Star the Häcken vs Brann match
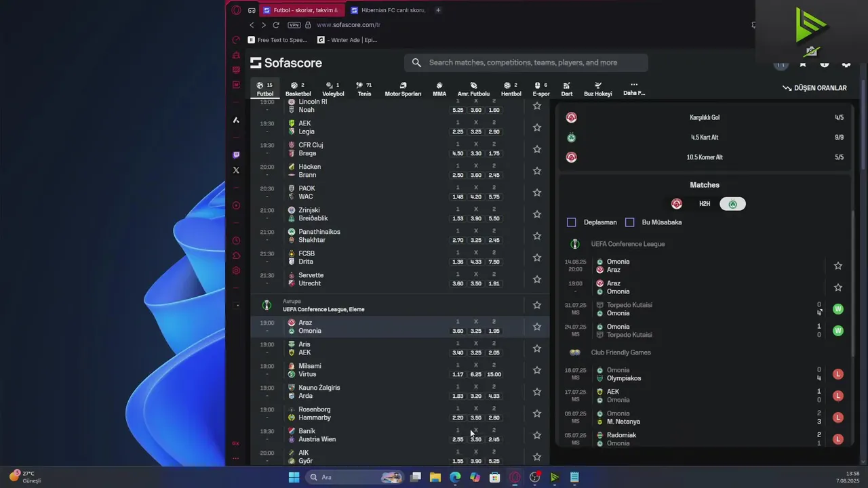The height and width of the screenshot is (488, 868). [x=537, y=171]
